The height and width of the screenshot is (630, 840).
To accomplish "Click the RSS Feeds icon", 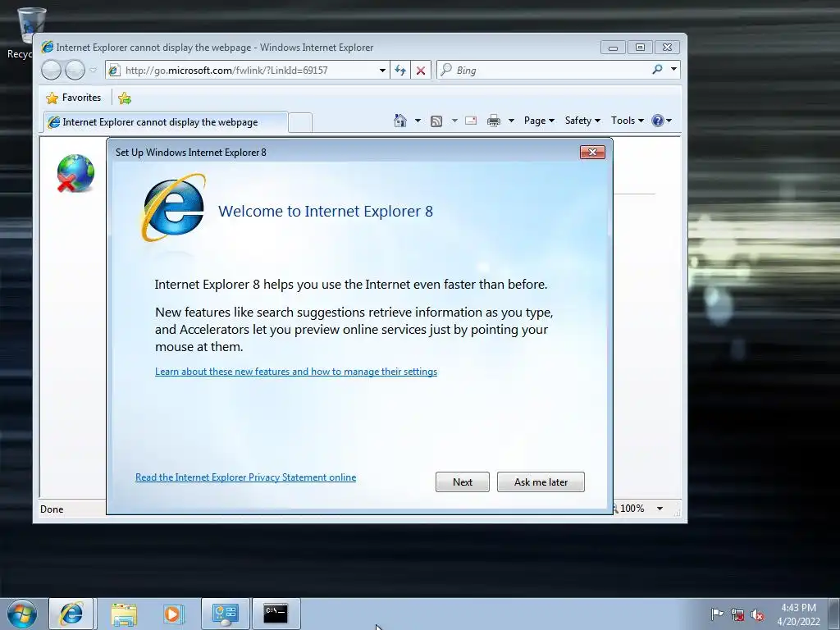I will point(436,121).
